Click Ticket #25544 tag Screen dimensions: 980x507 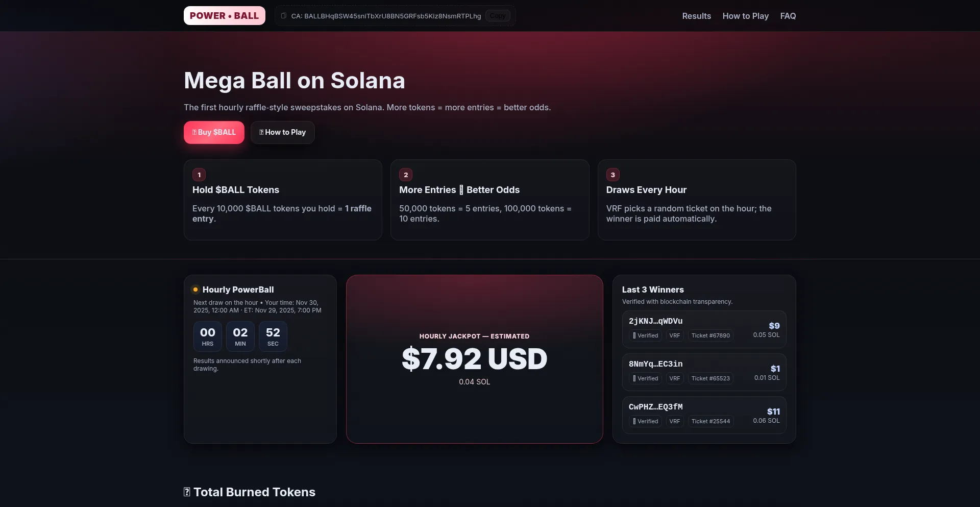coord(710,421)
